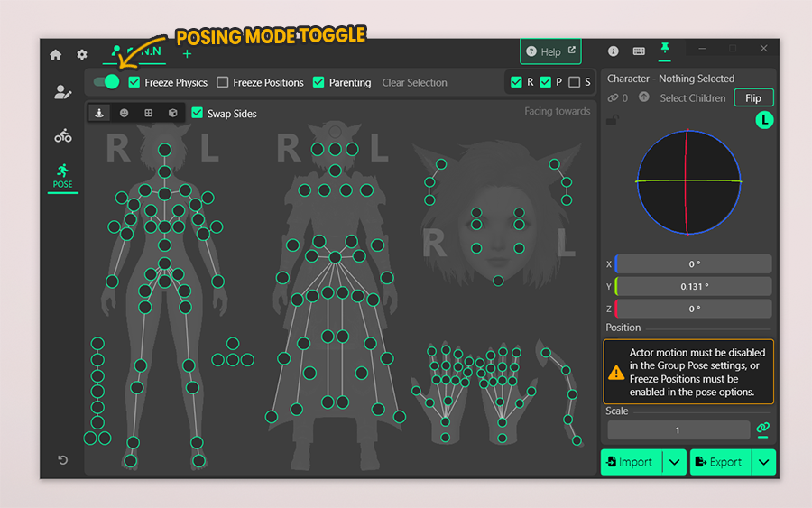The width and height of the screenshot is (812, 508).
Task: Click the info icon in the title bar
Action: click(614, 51)
